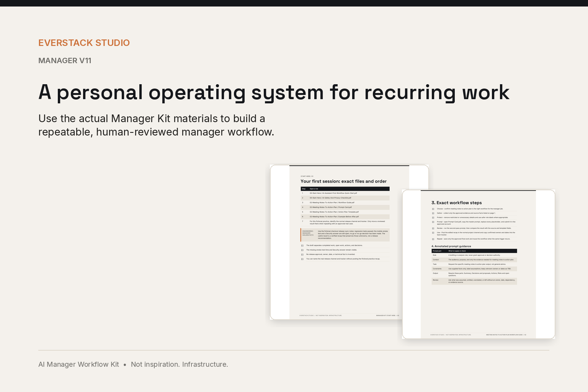
Task: Click the 'Task' row in prompt guidance table
Action: (474, 264)
